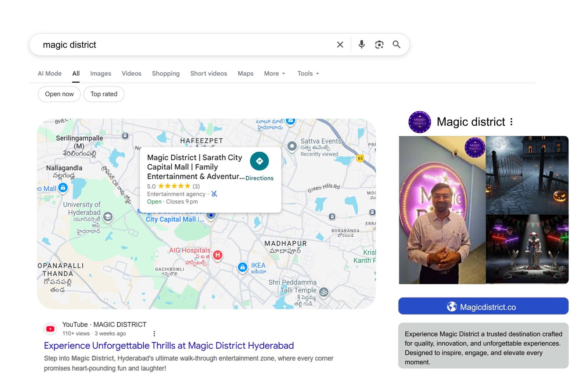Click the Directions icon on the map card
The image size is (588, 392).
(x=259, y=161)
